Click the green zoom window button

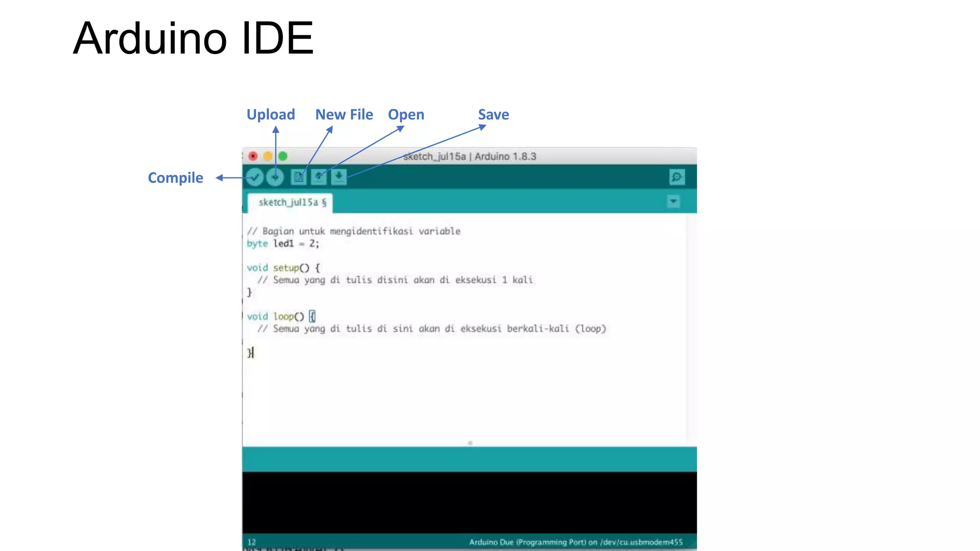click(x=283, y=156)
